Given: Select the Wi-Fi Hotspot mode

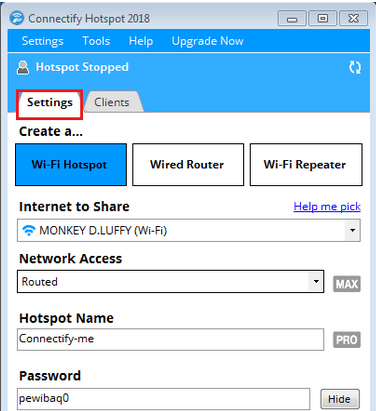Looking at the screenshot, I should tap(71, 165).
